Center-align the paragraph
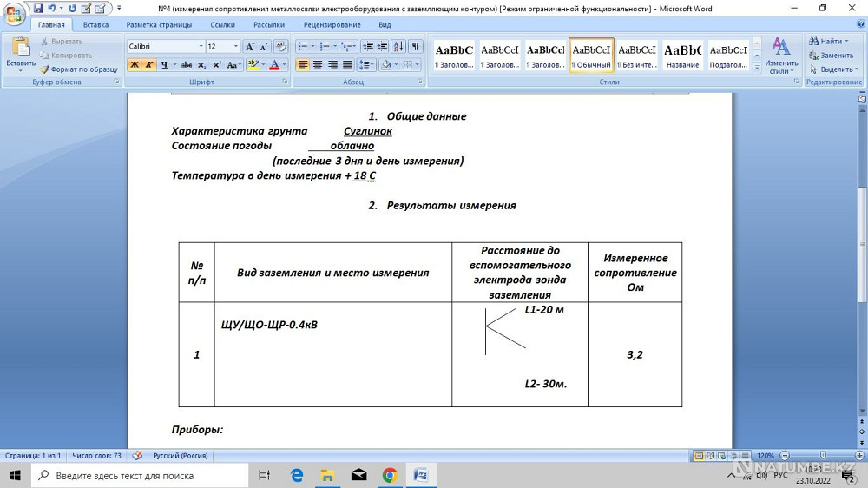The height and width of the screenshot is (488, 868). [318, 65]
